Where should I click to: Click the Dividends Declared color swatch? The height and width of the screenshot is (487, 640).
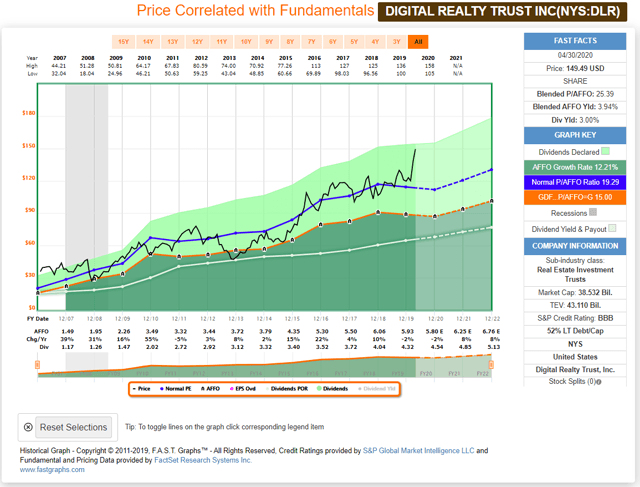pyautogui.click(x=605, y=151)
